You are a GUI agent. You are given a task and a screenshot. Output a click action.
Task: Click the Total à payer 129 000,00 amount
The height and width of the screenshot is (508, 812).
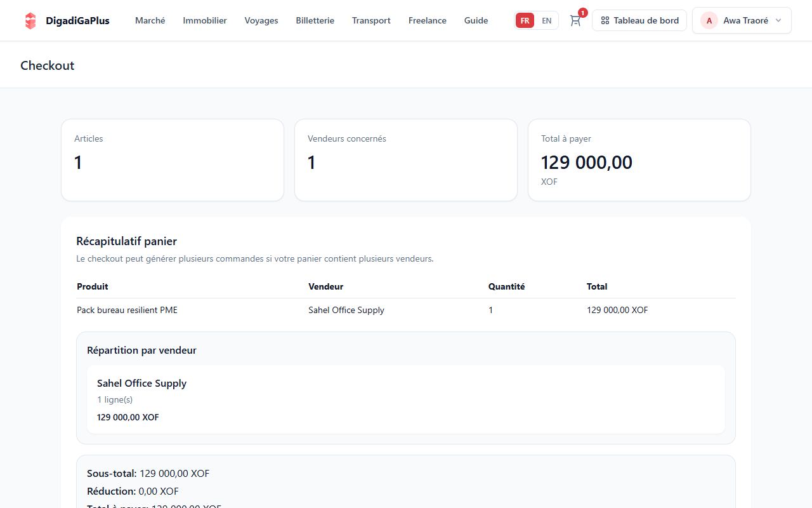(587, 163)
